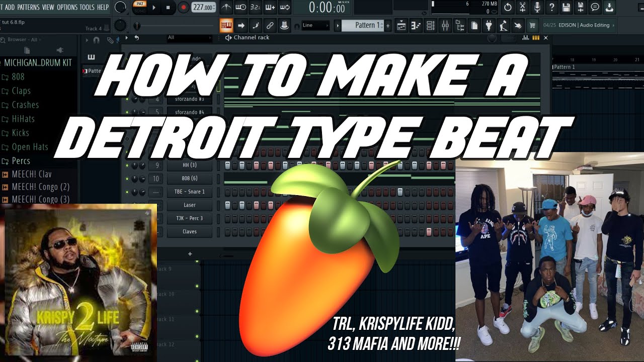Click the step editing arrow icon
This screenshot has width=644, height=362.
pos(241,25)
